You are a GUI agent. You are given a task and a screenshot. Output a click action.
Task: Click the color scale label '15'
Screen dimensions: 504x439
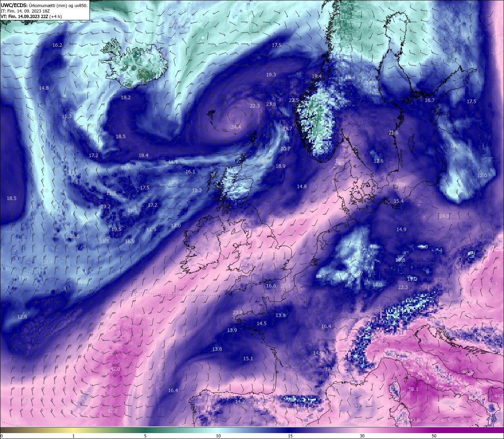[x=290, y=436]
